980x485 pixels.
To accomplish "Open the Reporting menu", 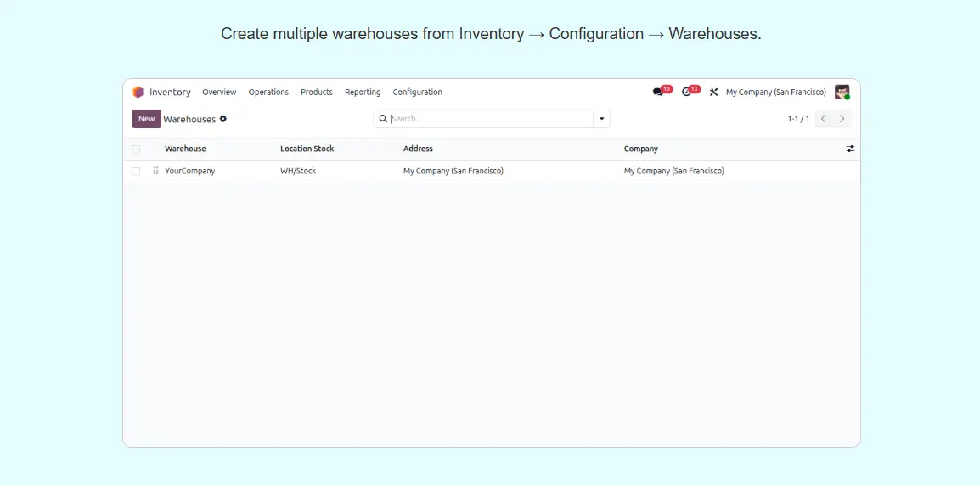I will point(363,92).
